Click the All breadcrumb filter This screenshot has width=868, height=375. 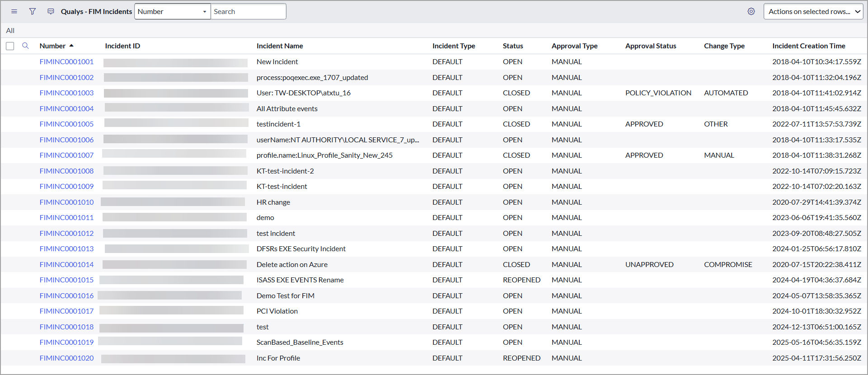pos(10,31)
